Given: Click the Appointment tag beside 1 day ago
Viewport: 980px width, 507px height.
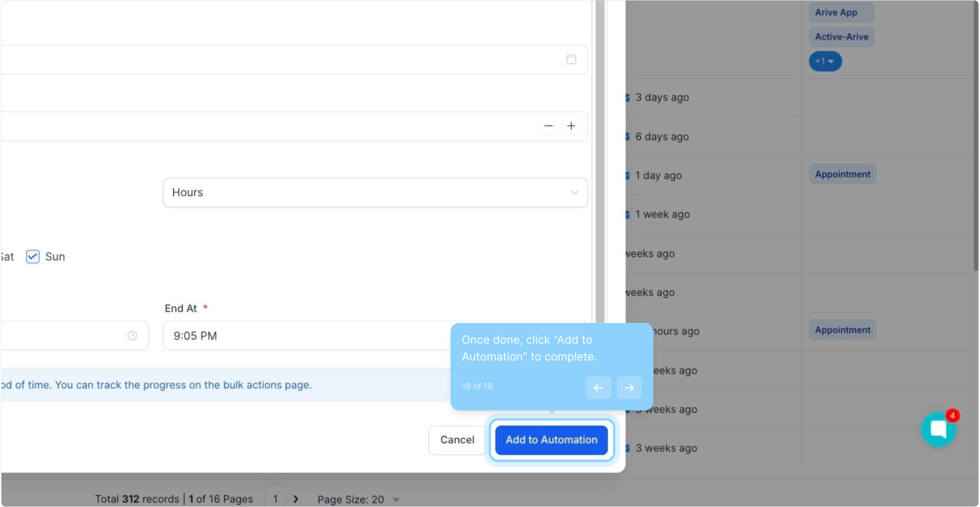Looking at the screenshot, I should (x=842, y=174).
